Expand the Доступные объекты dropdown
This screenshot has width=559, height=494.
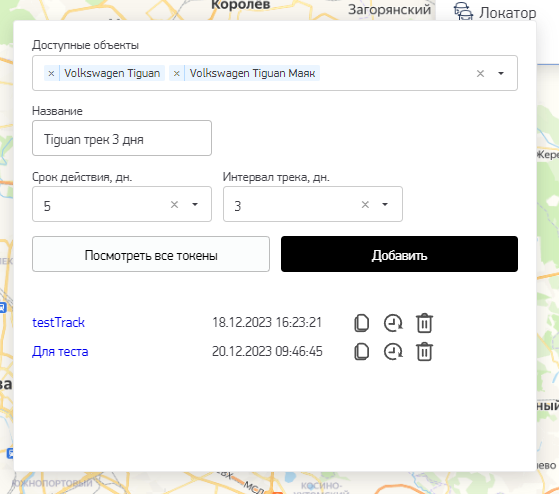pos(501,73)
